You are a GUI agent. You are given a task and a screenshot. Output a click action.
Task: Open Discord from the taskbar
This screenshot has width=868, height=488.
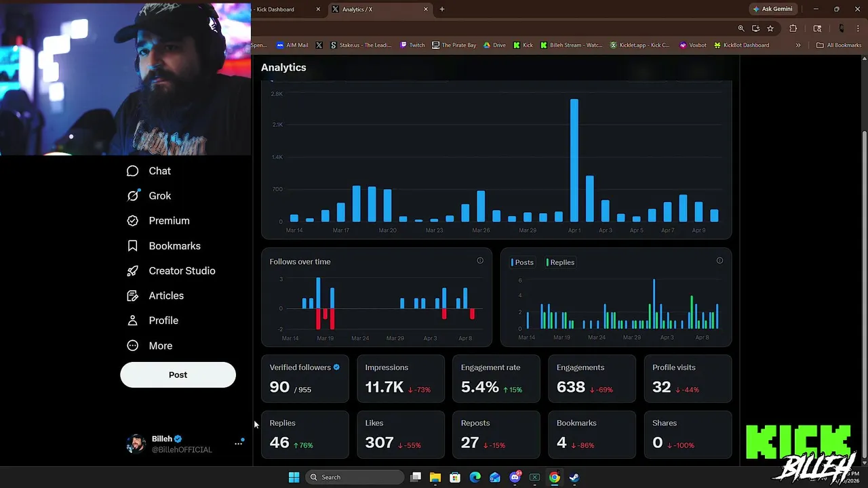click(515, 477)
